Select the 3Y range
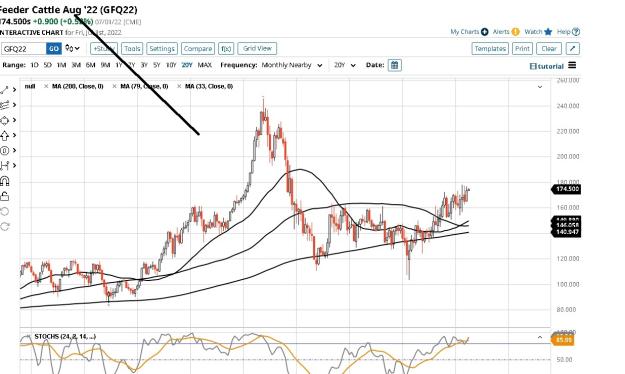 coord(144,65)
